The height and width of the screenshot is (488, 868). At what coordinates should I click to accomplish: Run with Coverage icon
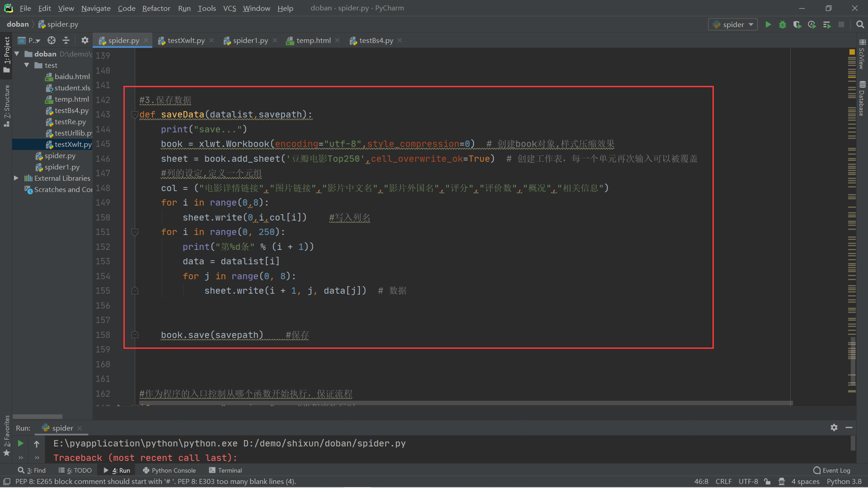[797, 24]
